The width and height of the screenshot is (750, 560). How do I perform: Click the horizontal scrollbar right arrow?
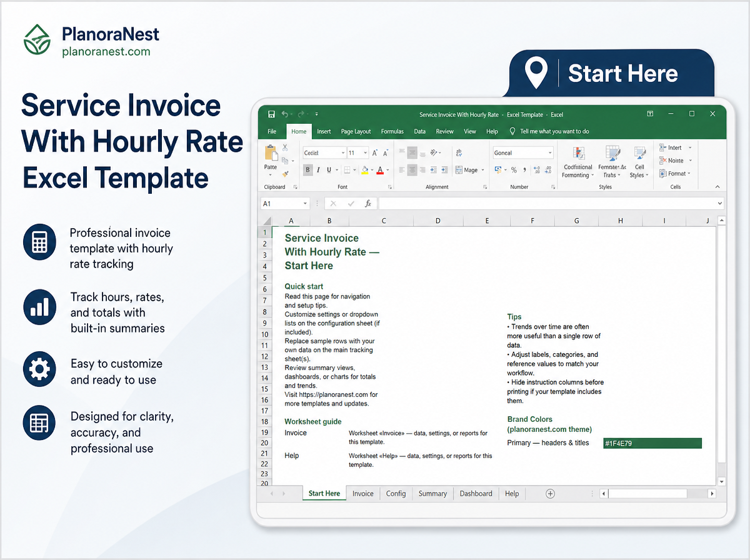pos(712,494)
